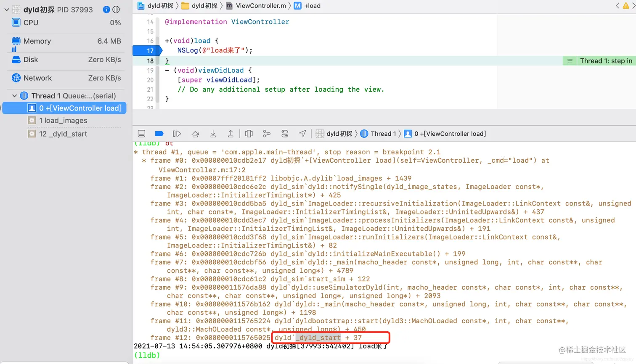The height and width of the screenshot is (364, 636).
Task: Click ViewController.m in jump bar
Action: point(256,5)
